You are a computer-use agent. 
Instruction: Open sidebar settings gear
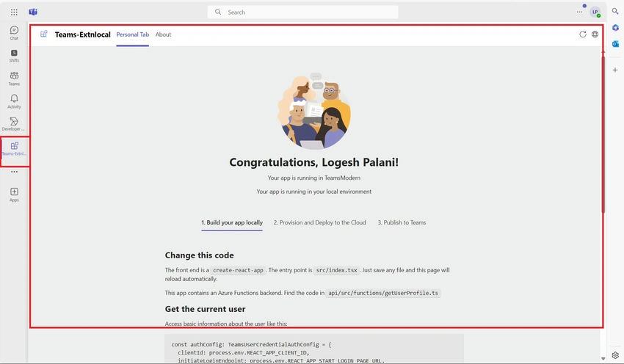point(615,355)
